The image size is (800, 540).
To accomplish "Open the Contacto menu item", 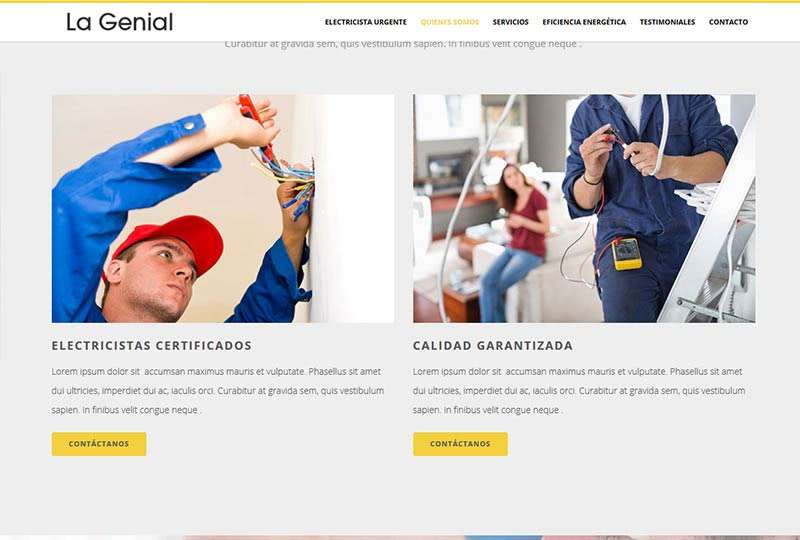I will coord(728,22).
